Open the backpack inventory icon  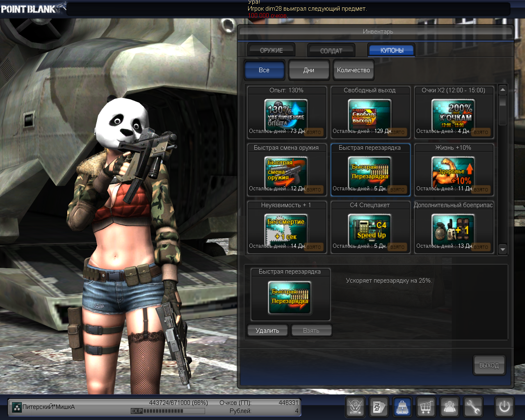pos(402,407)
